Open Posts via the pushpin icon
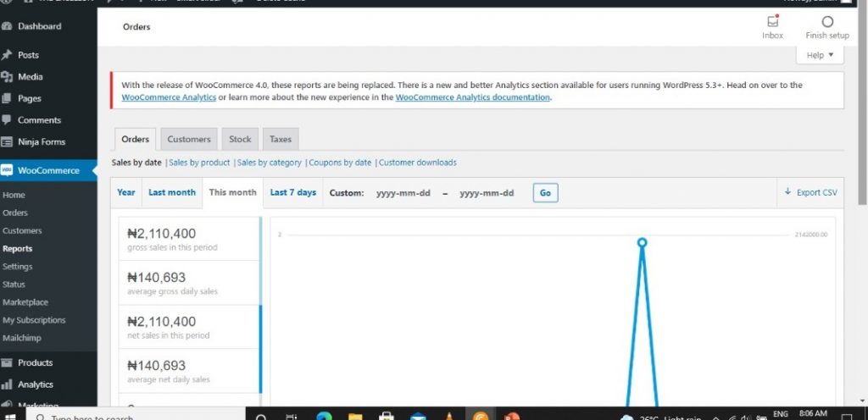Screen dimensions: 868x420 (6, 55)
